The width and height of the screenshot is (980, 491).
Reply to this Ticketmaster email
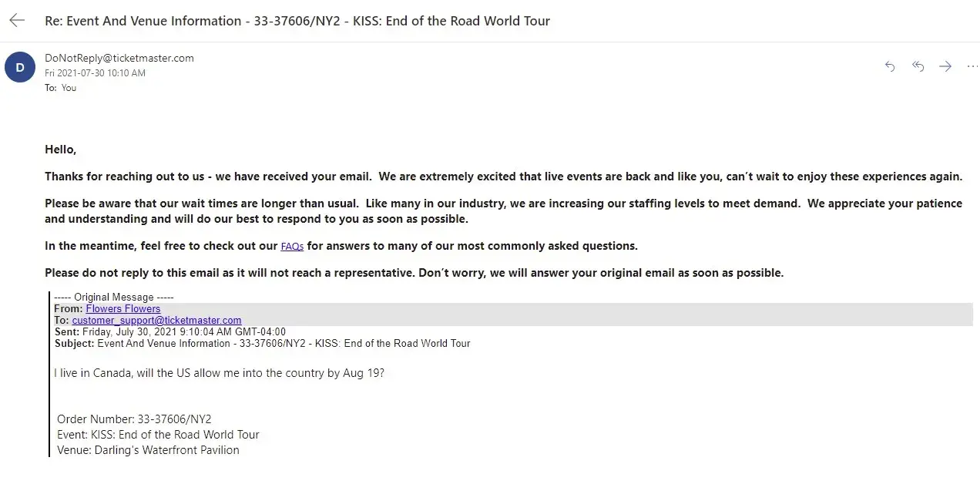(890, 67)
